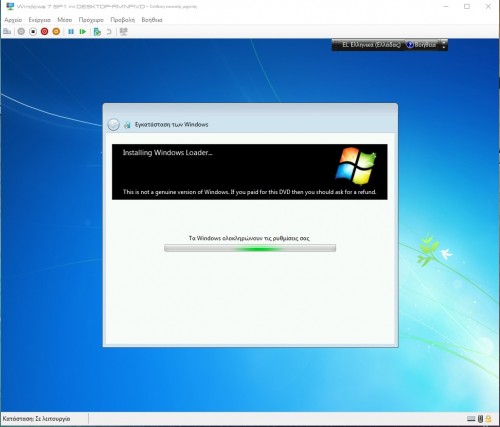Click the green setup progress bar

(250, 248)
